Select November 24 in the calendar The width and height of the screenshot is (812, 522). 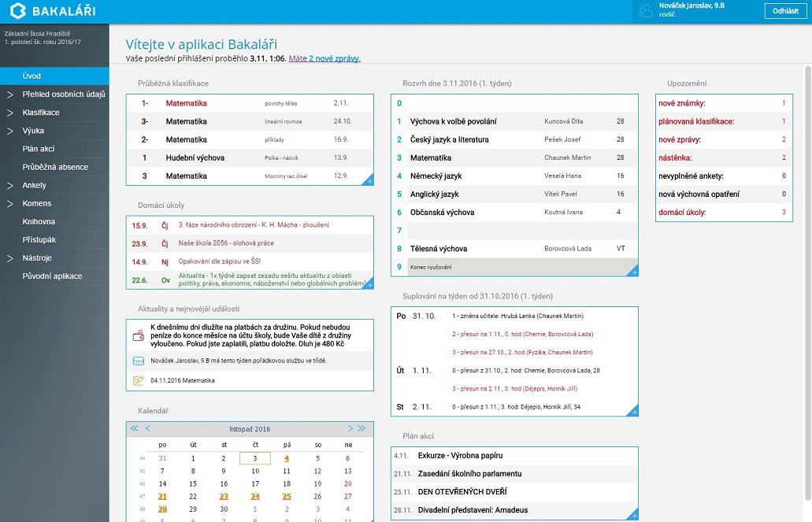(254, 496)
